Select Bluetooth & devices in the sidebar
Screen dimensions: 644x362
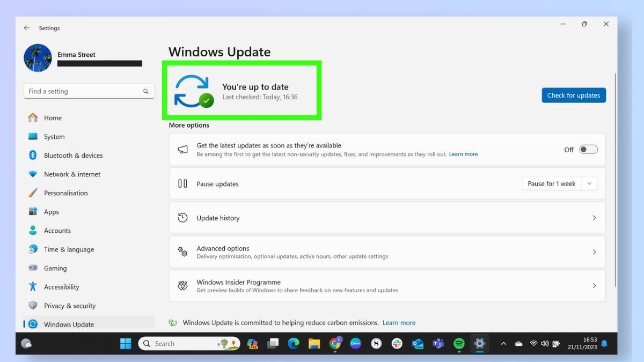pyautogui.click(x=73, y=155)
